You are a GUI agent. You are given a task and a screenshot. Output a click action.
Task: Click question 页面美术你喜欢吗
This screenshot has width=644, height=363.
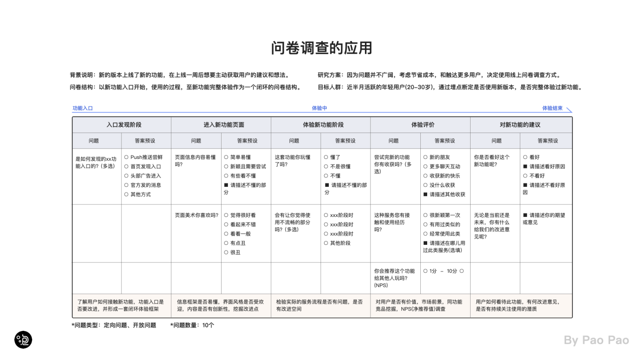(x=197, y=215)
